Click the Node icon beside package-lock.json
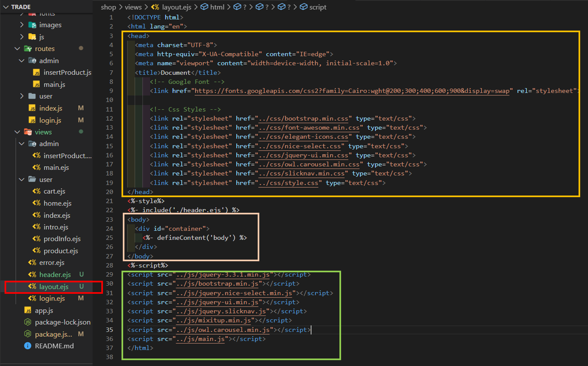 tap(28, 322)
